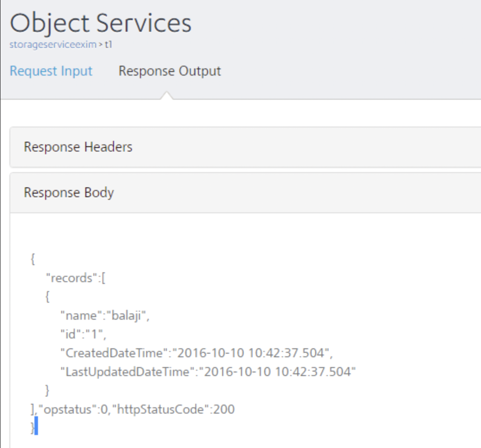This screenshot has width=481, height=448.
Task: Click the Object Services page heading
Action: [x=101, y=24]
